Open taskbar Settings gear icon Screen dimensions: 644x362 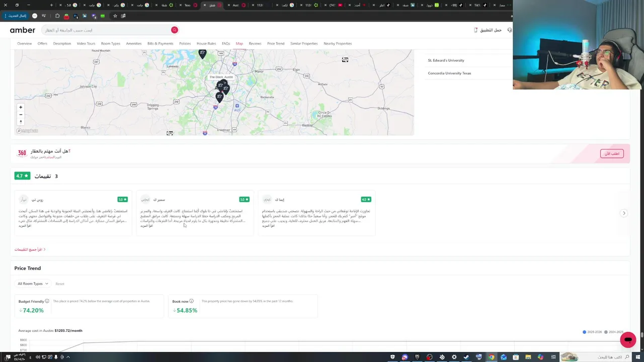point(454,357)
